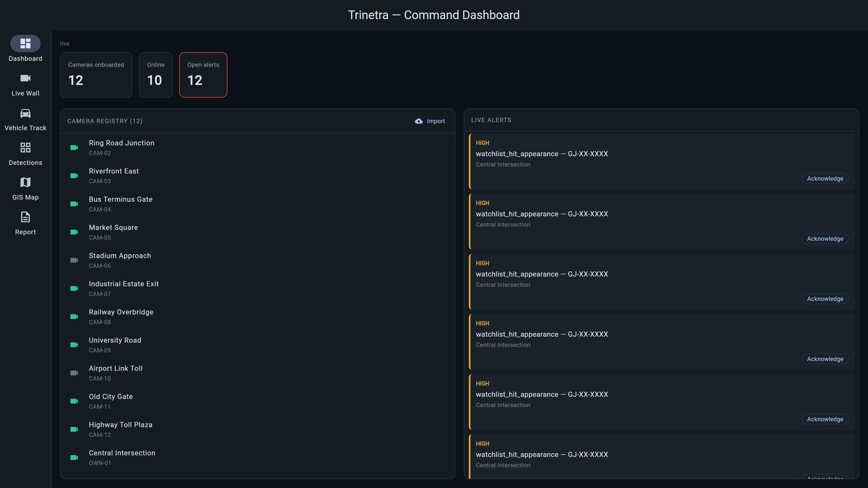
Task: Click the Import label in Camera Registry
Action: [436, 121]
